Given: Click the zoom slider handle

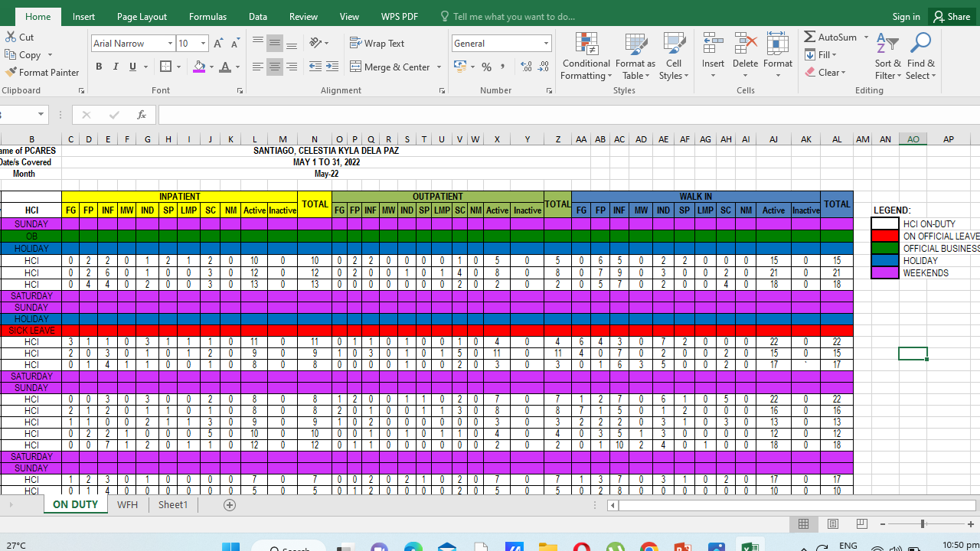Looking at the screenshot, I should [x=923, y=523].
